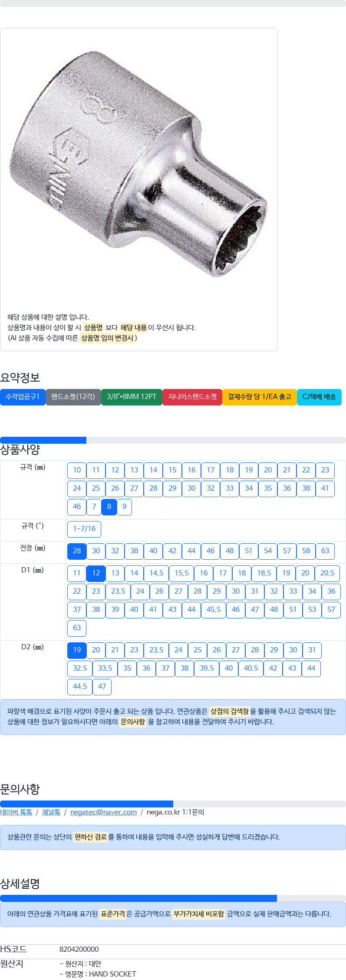
Task: Click the 지니어스핸드소켓 red tag
Action: click(x=192, y=397)
